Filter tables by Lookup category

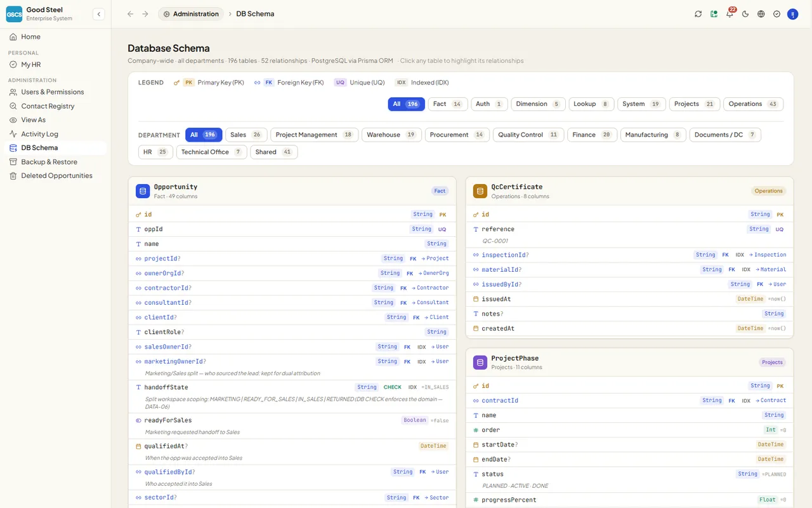[591, 104]
